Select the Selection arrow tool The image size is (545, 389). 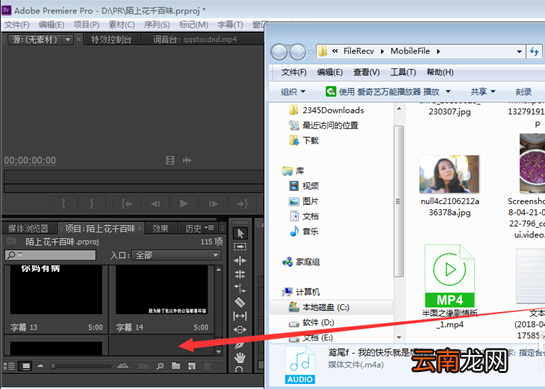pos(240,233)
